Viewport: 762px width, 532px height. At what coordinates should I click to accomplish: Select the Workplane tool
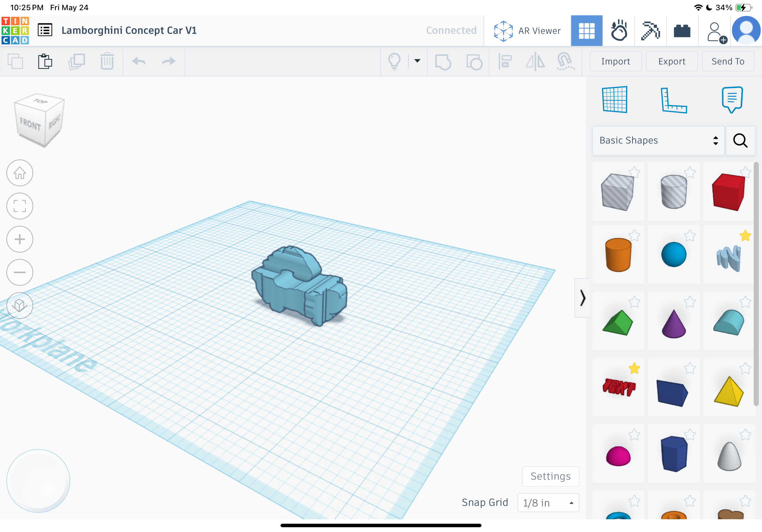615,100
